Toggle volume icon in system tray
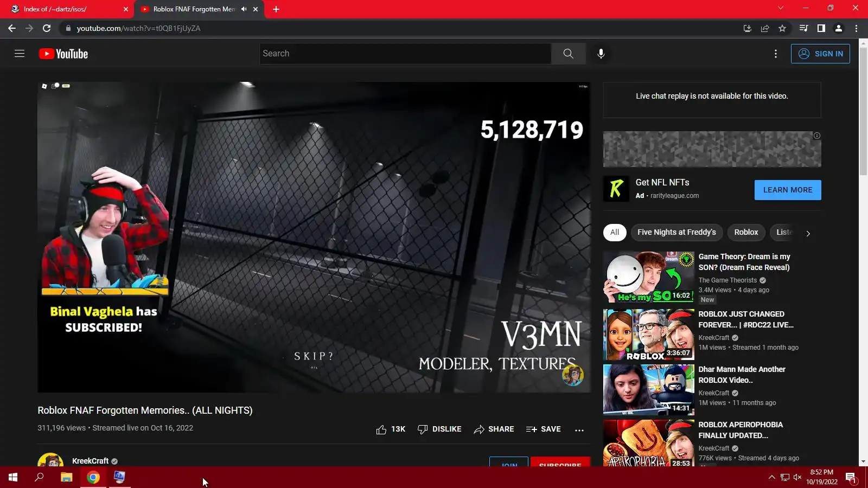 [x=797, y=477]
